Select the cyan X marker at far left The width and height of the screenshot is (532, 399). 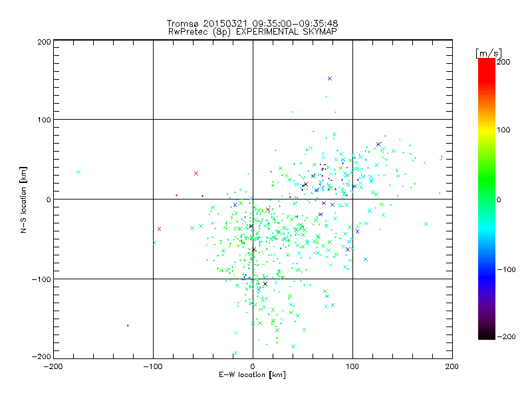(x=78, y=172)
